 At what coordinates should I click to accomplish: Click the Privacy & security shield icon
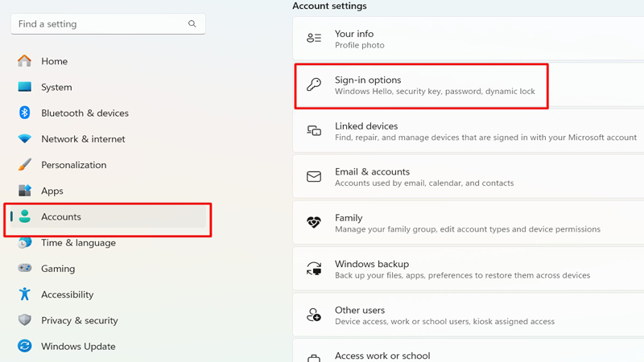point(25,319)
